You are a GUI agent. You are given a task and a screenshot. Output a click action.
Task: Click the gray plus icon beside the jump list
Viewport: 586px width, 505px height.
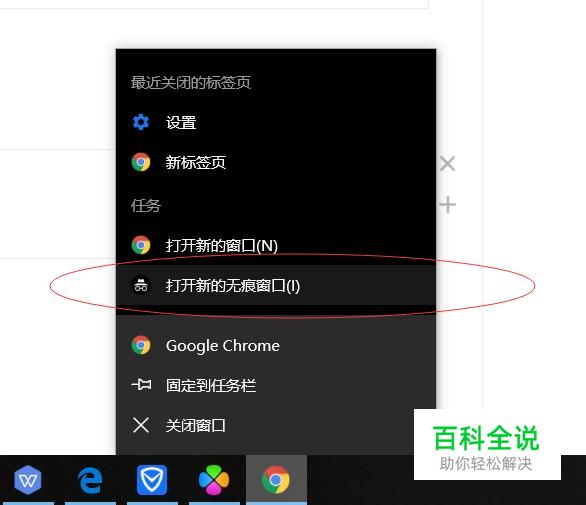(447, 205)
